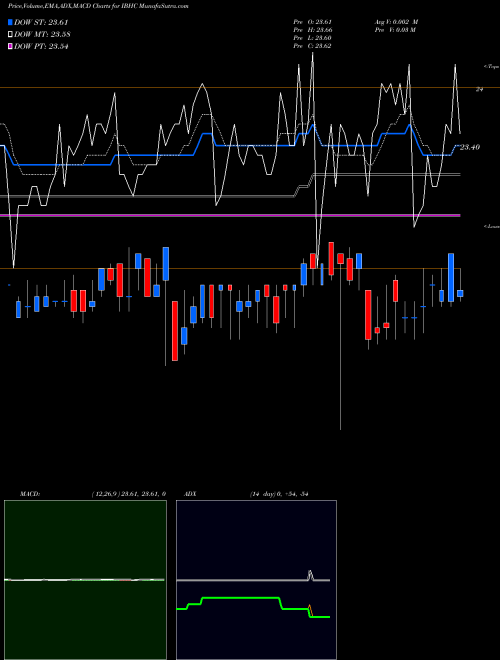
Task: Click the 24 price axis label
Action: tap(479, 89)
